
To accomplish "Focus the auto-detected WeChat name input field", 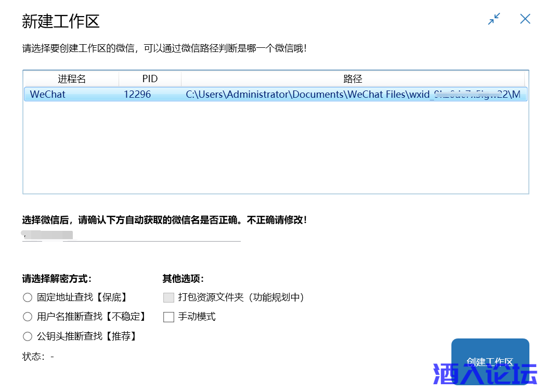I will tap(131, 236).
